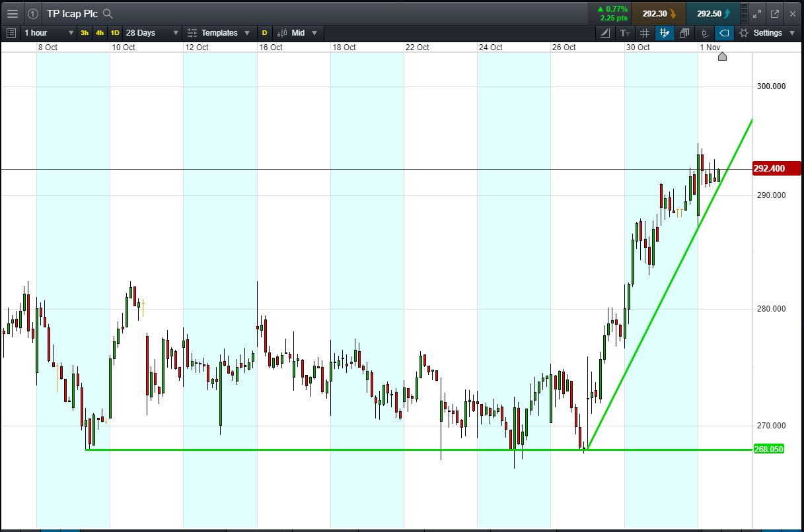
Task: Click the 292.30 sell price button
Action: point(659,13)
